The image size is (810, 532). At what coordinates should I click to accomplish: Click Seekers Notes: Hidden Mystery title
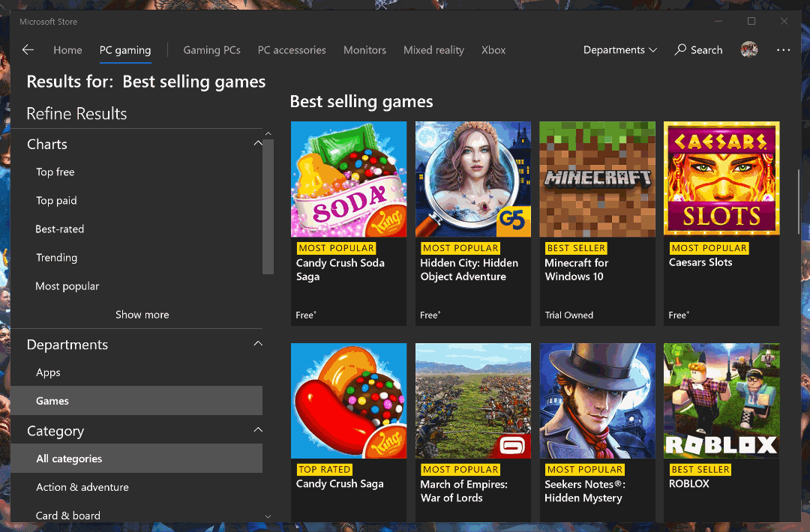(x=585, y=491)
